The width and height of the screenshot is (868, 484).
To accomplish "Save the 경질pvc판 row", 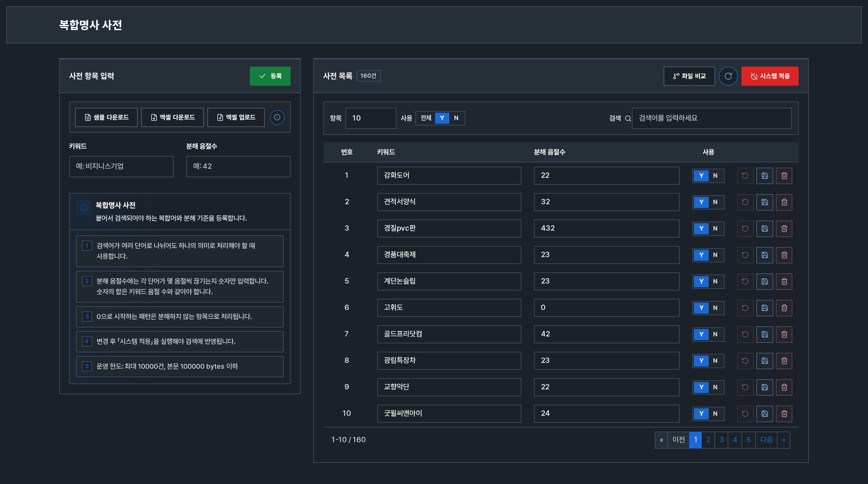I will tap(765, 229).
